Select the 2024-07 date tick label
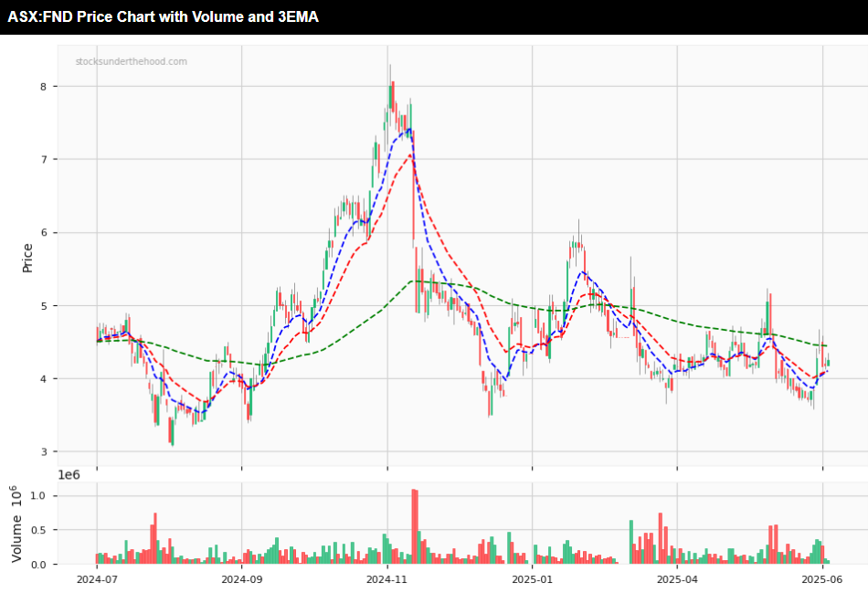 [x=97, y=579]
